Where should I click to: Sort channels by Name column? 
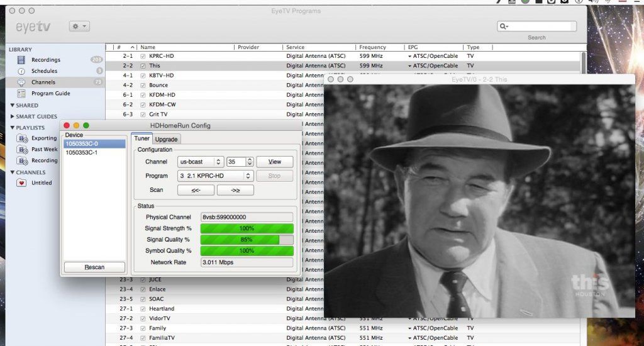click(x=186, y=47)
